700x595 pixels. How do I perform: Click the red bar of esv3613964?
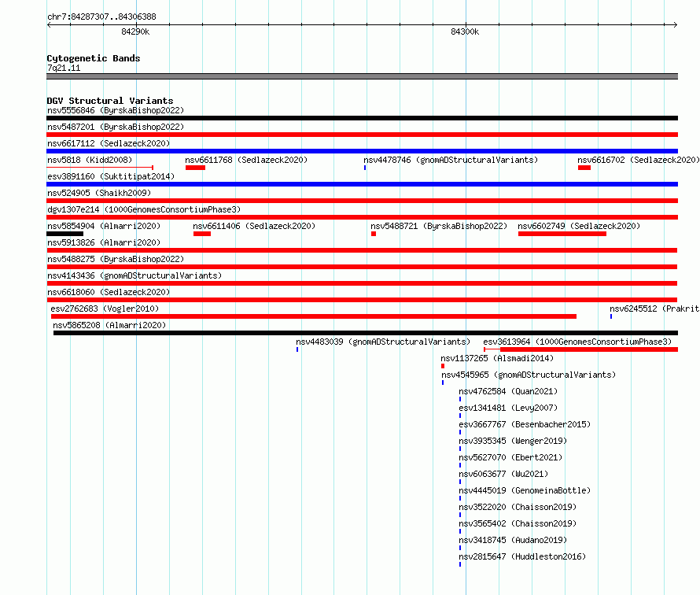[x=589, y=349]
